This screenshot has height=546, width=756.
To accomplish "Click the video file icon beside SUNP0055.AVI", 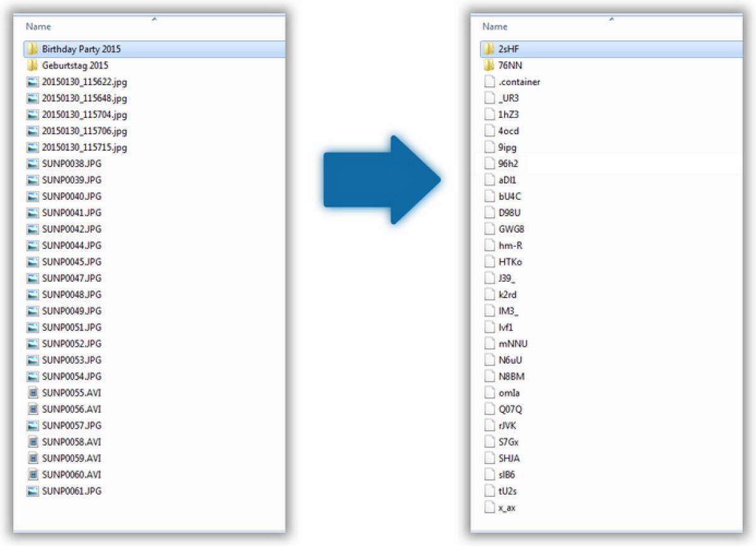I will (x=34, y=393).
